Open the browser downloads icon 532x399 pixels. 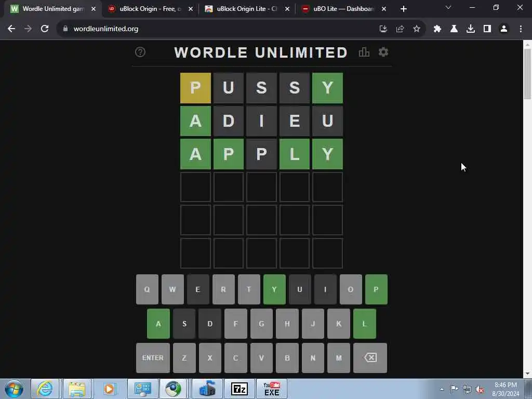tap(471, 29)
